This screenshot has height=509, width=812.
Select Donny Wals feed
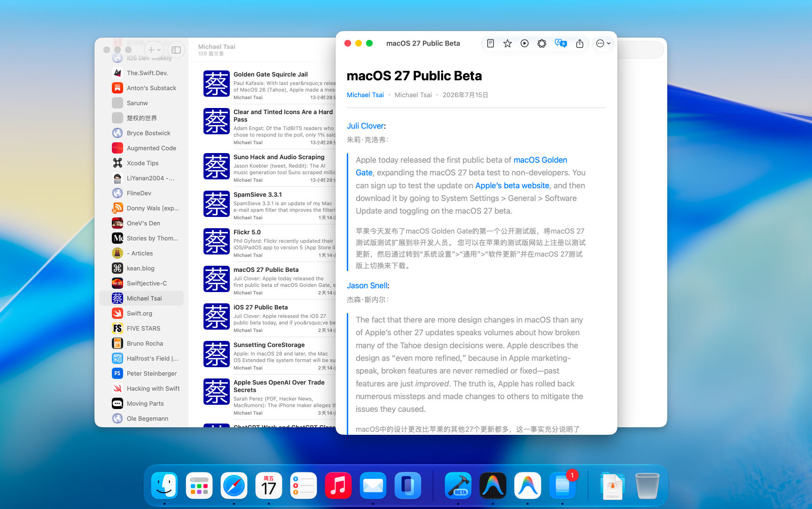click(x=141, y=208)
